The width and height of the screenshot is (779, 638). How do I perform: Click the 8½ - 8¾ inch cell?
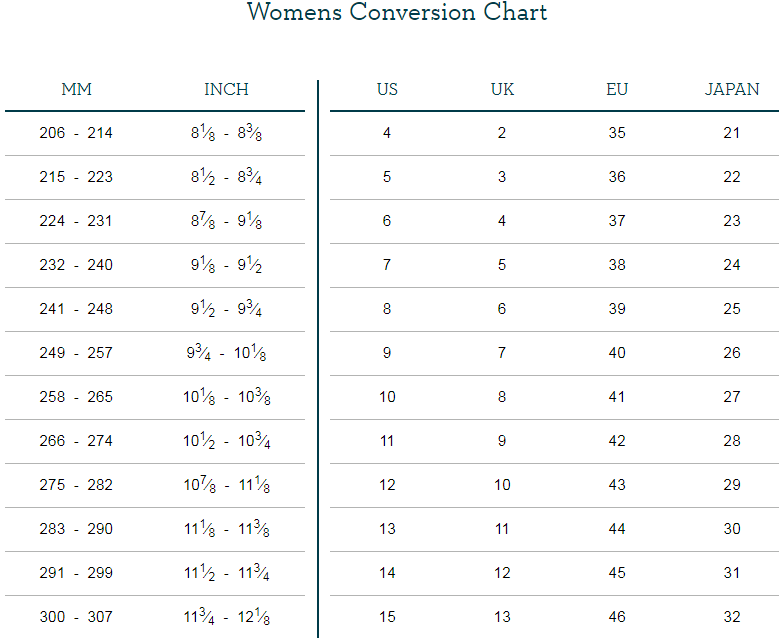pyautogui.click(x=227, y=178)
